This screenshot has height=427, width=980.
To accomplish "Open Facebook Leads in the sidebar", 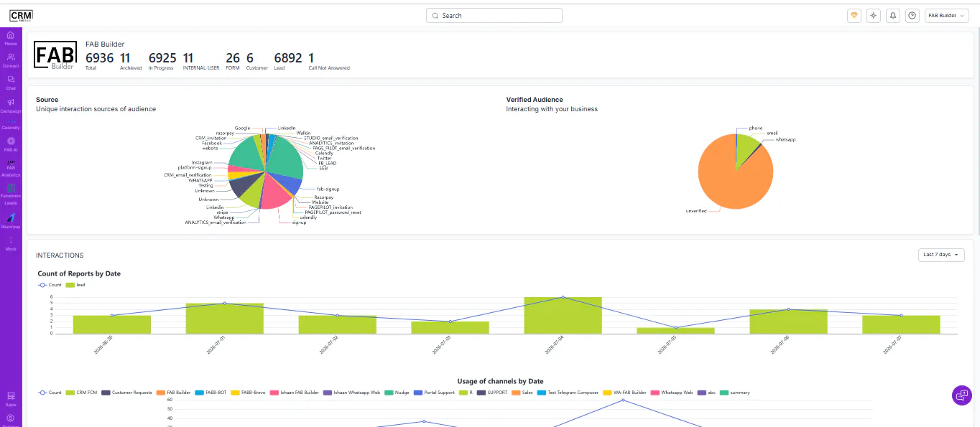I will [11, 193].
